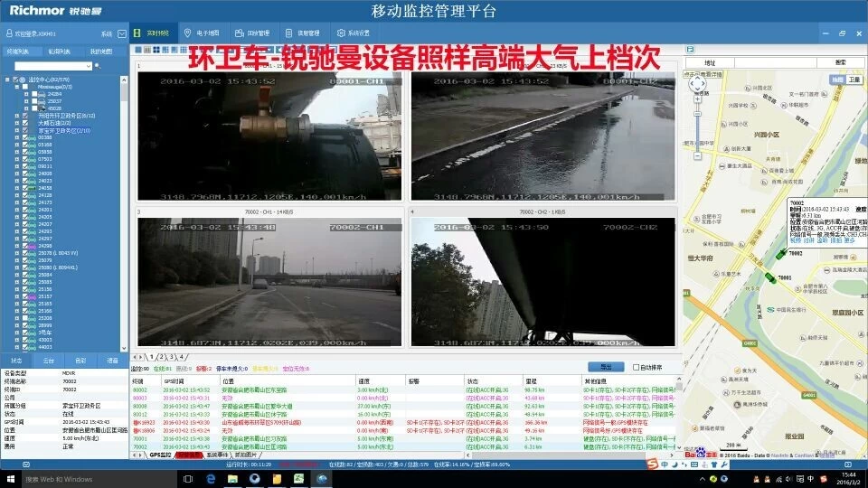Image resolution: width=868 pixels, height=488 pixels.
Task: Toggle the 25079 terminal checkbox
Action: pos(25,260)
